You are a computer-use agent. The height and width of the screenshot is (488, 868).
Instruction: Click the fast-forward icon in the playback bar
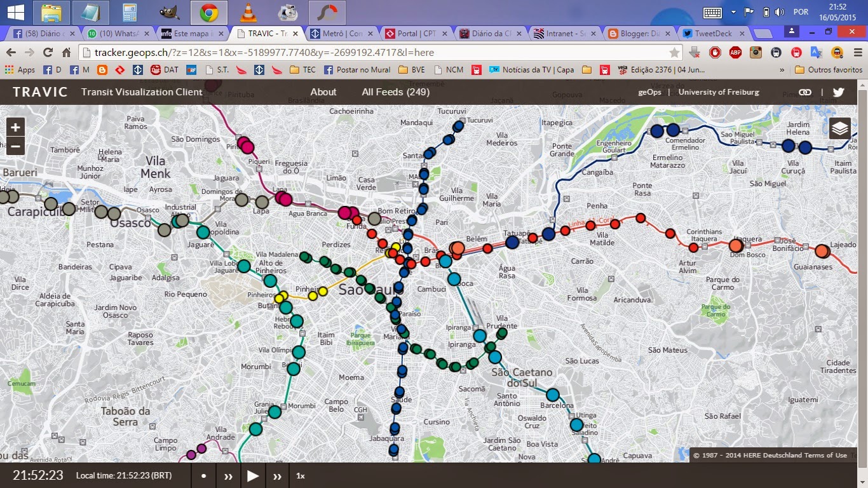pos(277,475)
